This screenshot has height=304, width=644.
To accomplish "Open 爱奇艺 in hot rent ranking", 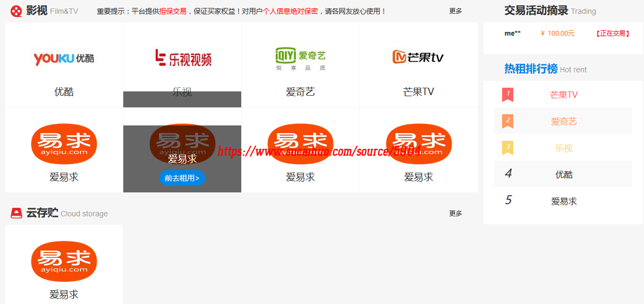I will click(x=564, y=122).
